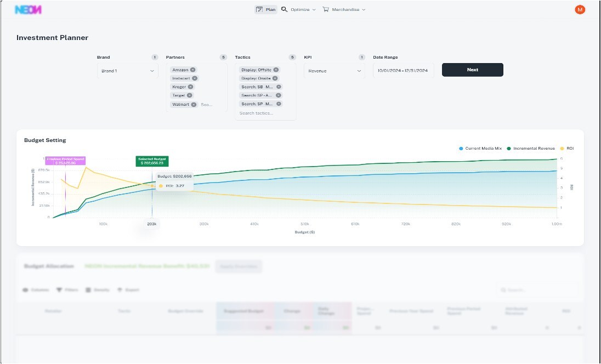Remove the Display: Onsite tactic chip
This screenshot has height=364, width=601.
coord(275,78)
